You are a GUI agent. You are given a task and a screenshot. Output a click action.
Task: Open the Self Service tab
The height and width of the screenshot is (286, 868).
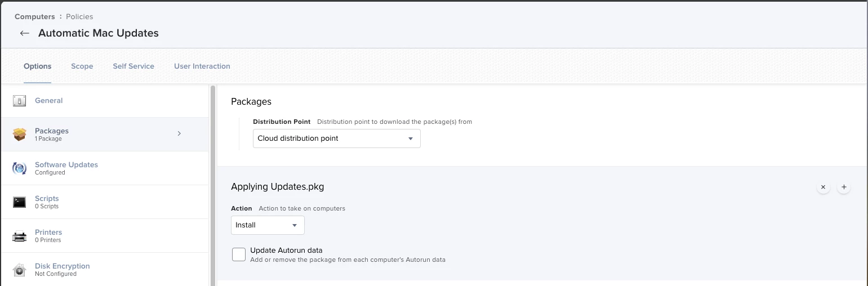coord(133,66)
